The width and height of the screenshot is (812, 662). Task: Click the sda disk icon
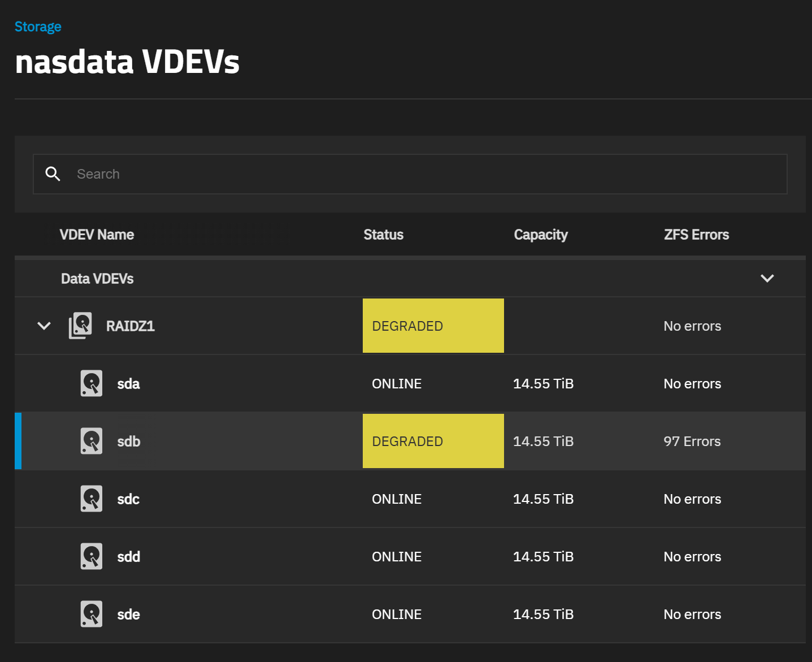[x=91, y=383]
